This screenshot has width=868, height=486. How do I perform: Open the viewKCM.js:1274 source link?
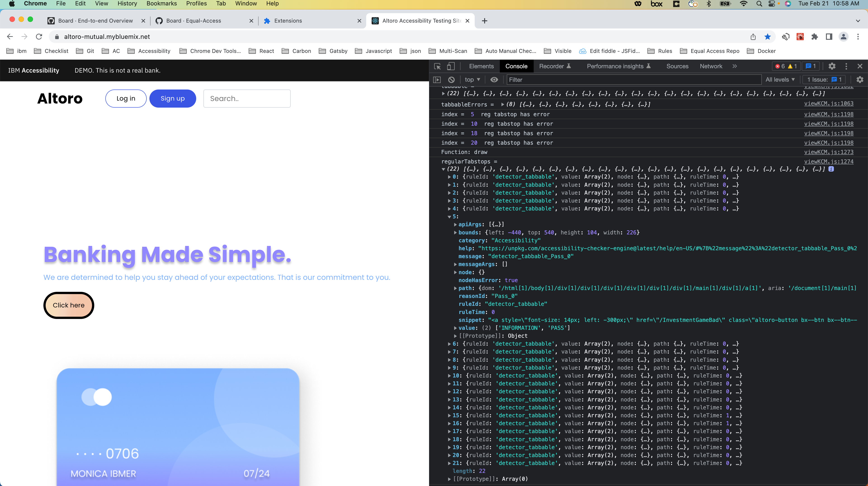829,161
